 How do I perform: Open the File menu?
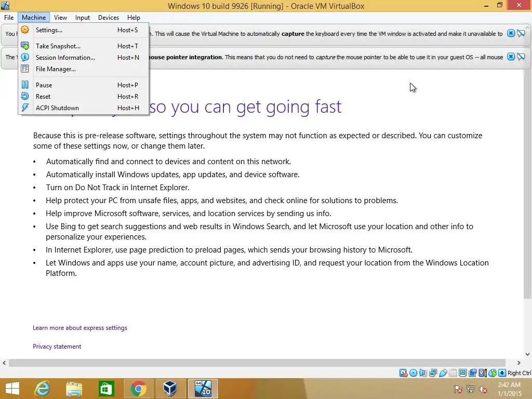pyautogui.click(x=9, y=17)
